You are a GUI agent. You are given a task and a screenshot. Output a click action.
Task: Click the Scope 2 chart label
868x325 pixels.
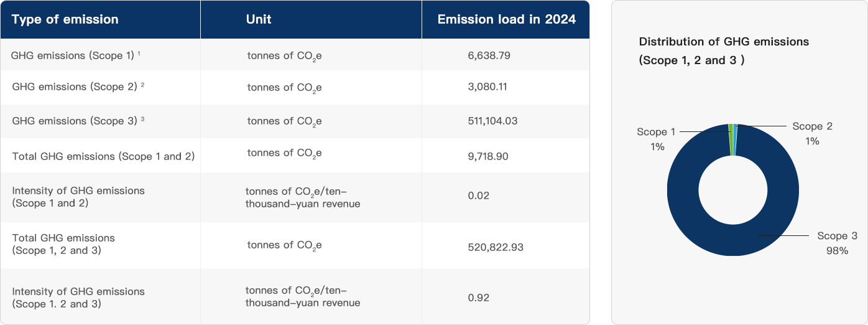[x=812, y=126]
